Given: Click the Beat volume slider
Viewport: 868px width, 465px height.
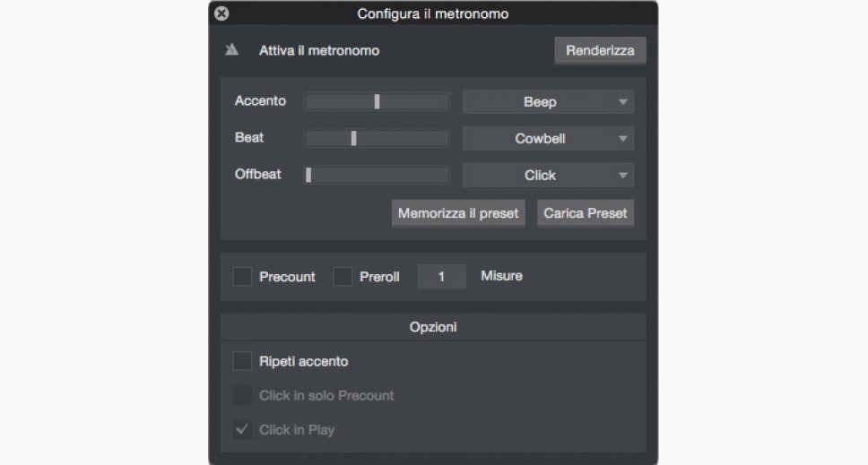Looking at the screenshot, I should 354,139.
